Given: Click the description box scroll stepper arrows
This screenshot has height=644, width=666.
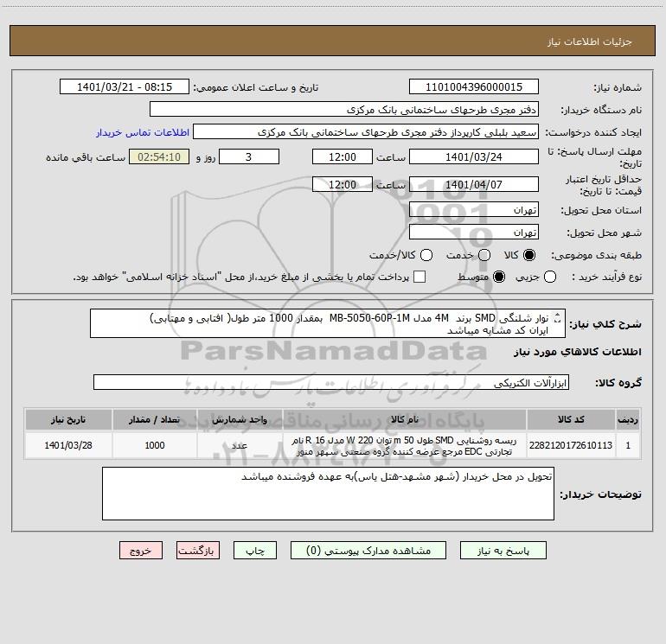Looking at the screenshot, I should (x=558, y=317).
